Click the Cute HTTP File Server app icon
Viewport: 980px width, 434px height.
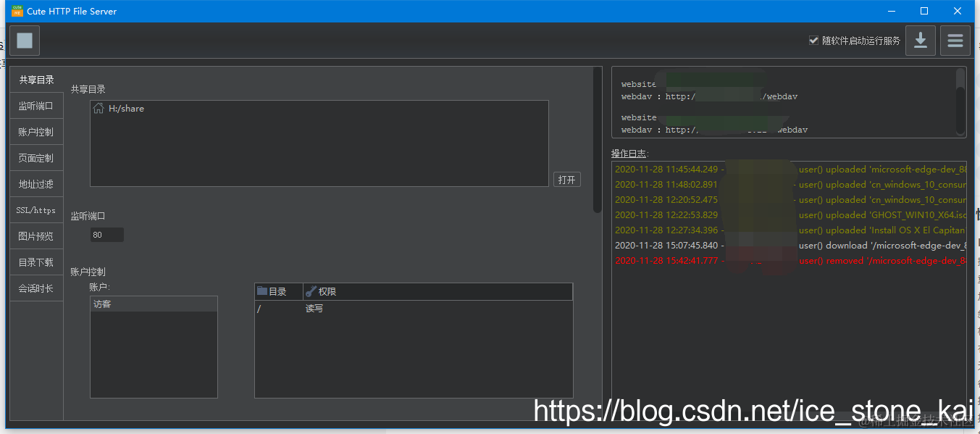click(17, 11)
